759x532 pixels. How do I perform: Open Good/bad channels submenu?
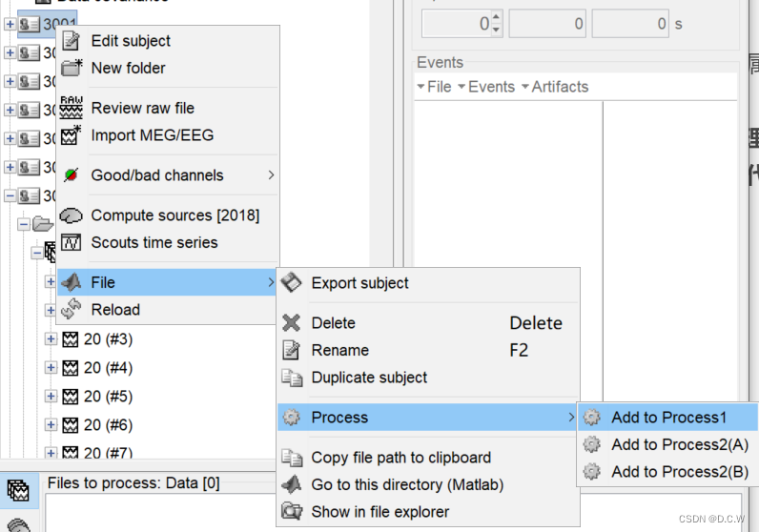point(168,175)
